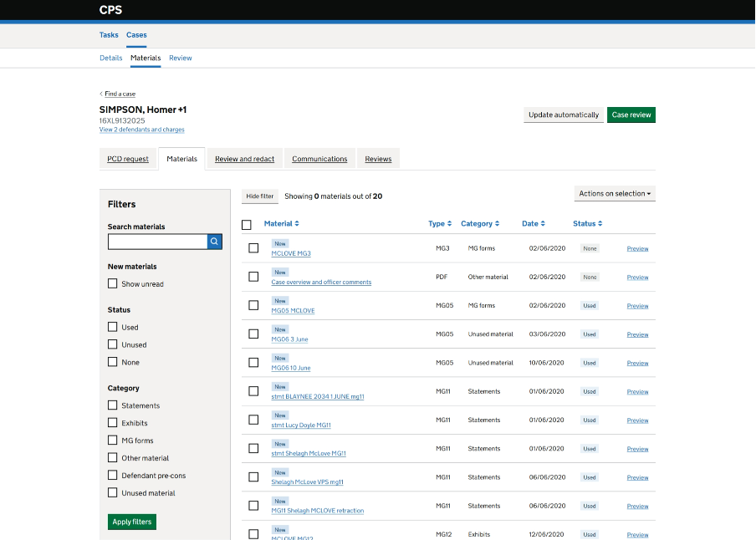The image size is (756, 540).
Task: Sort table by Material column
Action: (282, 224)
